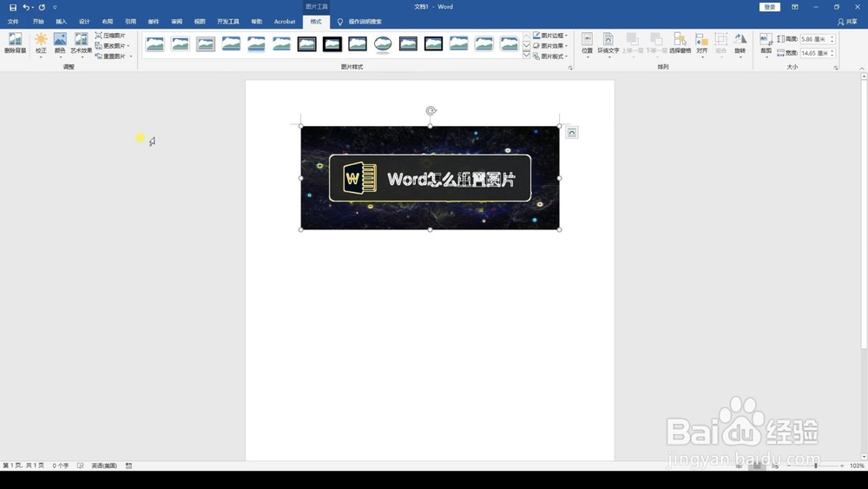Switch to the Home (开始) tab
Viewport: 868px width, 489px height.
[38, 22]
